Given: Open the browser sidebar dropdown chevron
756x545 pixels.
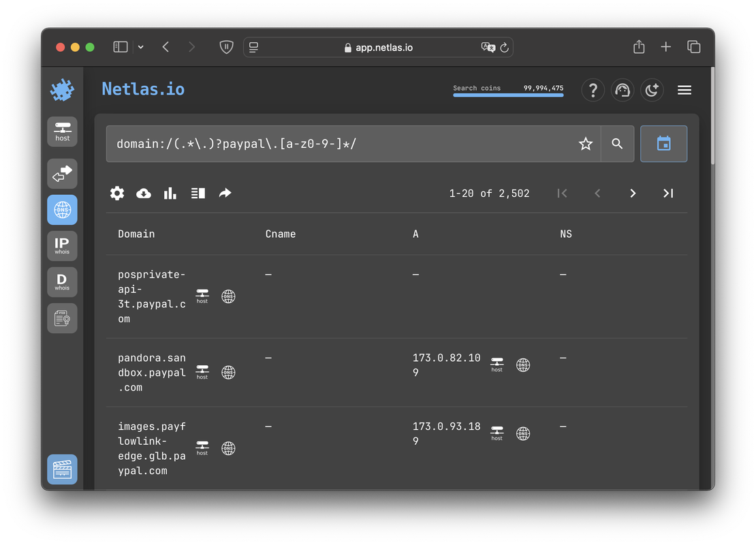Looking at the screenshot, I should 140,46.
